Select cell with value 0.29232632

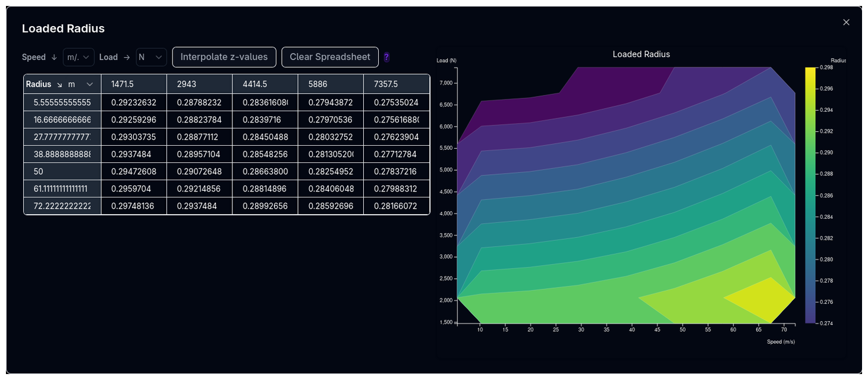(x=134, y=102)
